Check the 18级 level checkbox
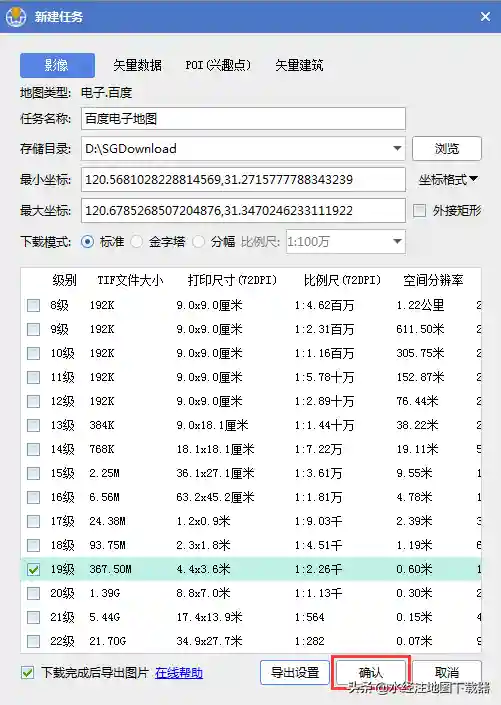Screen dimensions: 501x705 [33, 545]
